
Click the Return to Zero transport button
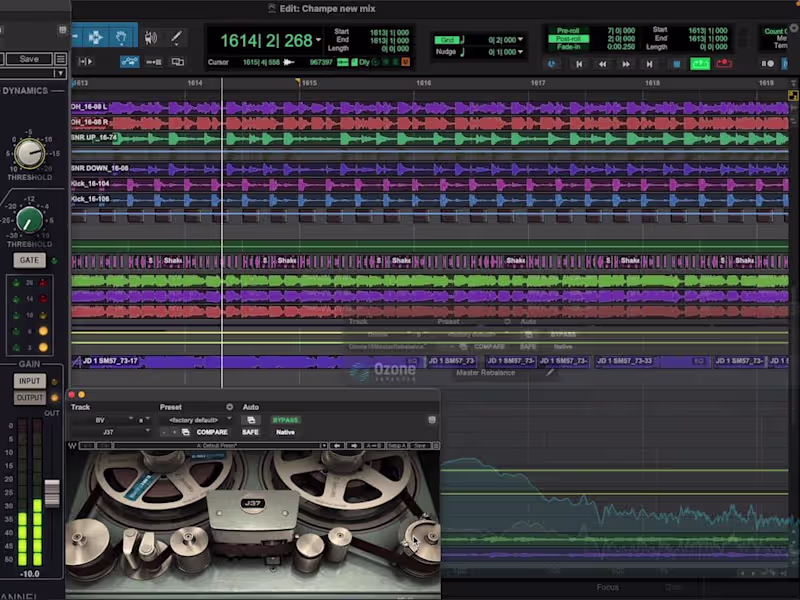point(578,64)
